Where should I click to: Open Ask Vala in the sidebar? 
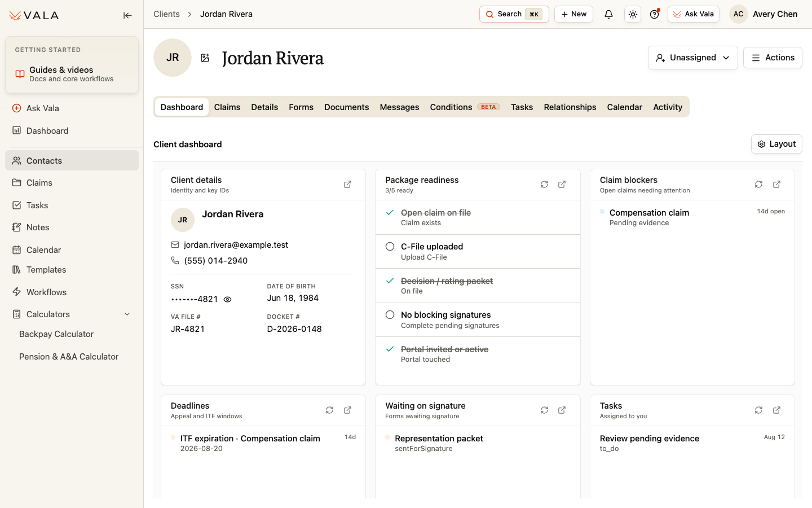pyautogui.click(x=72, y=108)
